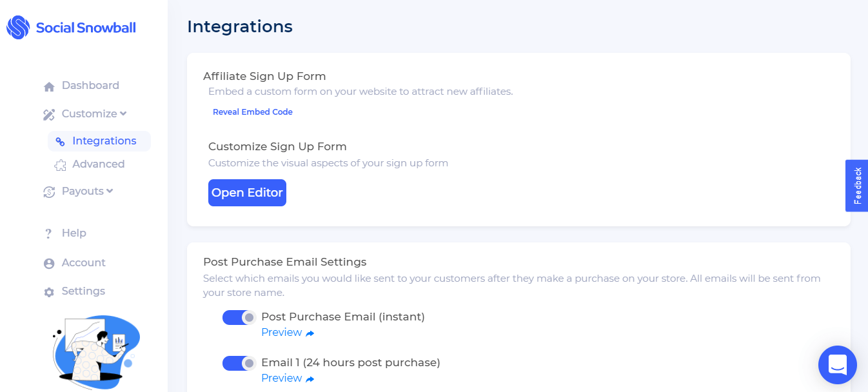The width and height of the screenshot is (868, 392).
Task: Open the Feedback side tab
Action: pyautogui.click(x=857, y=186)
